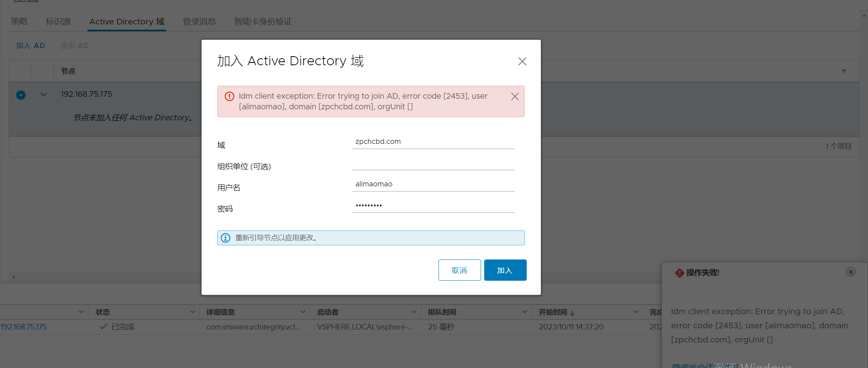Click the red error exclamation icon
This screenshot has height=368, width=868.
coord(229,96)
